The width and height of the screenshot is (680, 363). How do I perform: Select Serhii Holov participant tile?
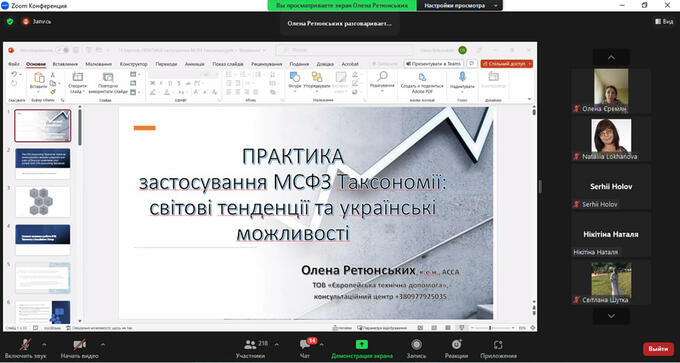611,187
